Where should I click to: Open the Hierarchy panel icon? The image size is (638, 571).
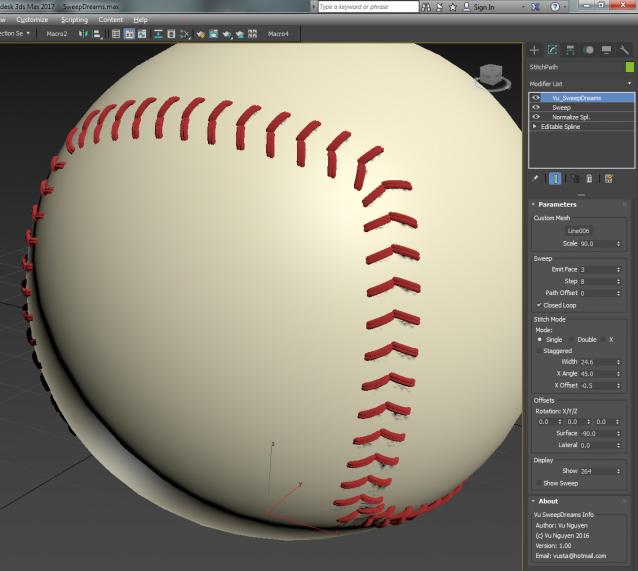[x=570, y=49]
